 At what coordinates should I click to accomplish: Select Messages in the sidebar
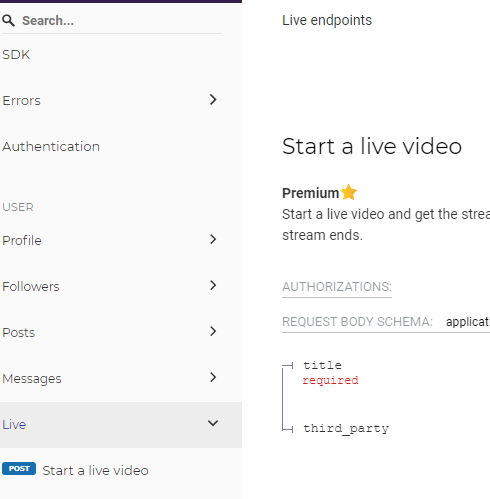32,379
